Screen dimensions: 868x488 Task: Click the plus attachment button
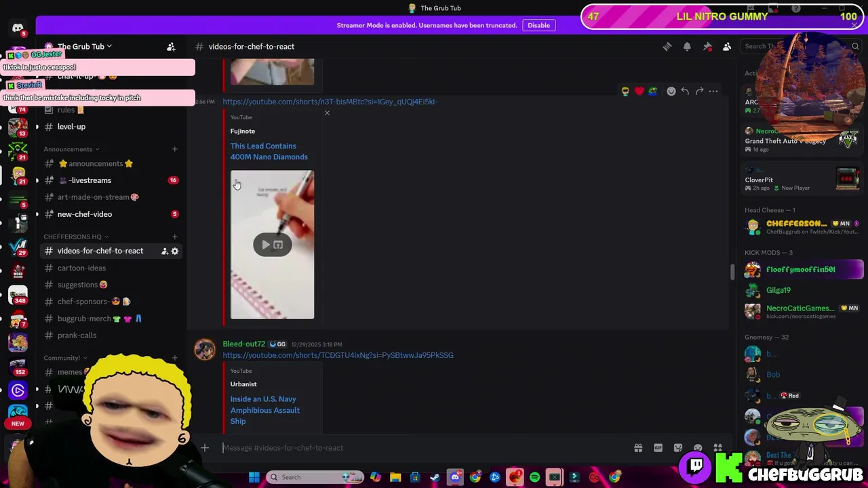pyautogui.click(x=205, y=448)
